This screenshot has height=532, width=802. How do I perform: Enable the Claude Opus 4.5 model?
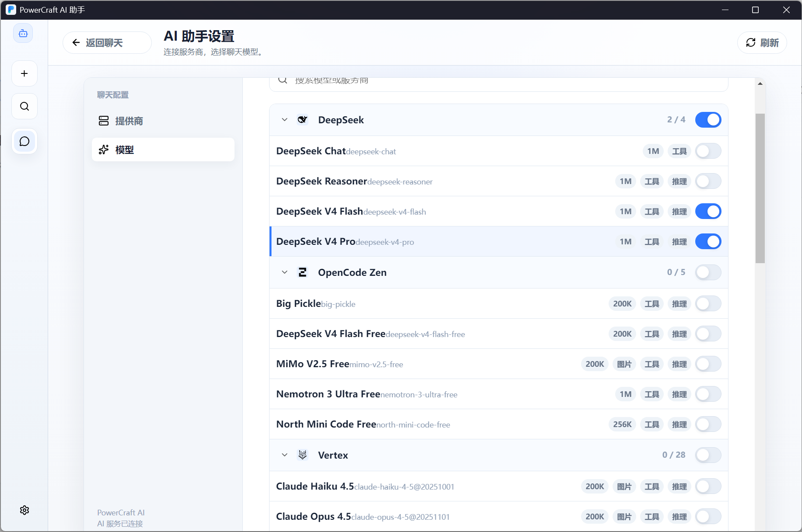click(x=708, y=517)
